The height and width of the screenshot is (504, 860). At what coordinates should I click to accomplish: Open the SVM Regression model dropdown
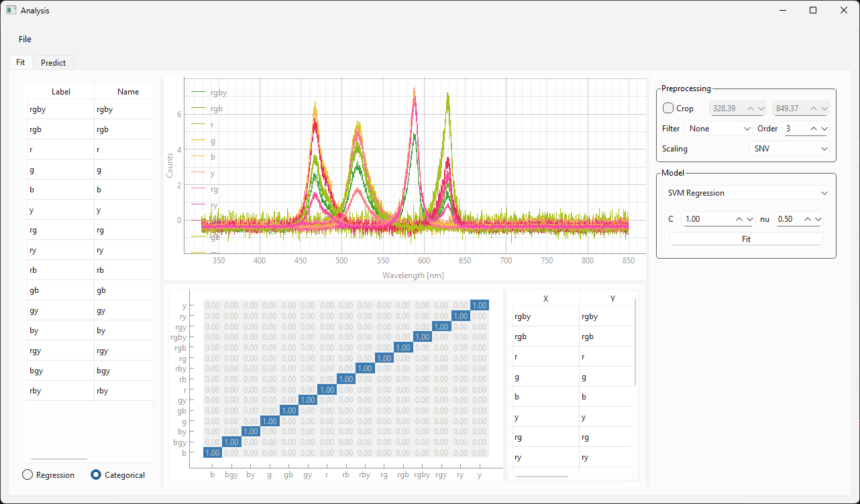coord(746,193)
